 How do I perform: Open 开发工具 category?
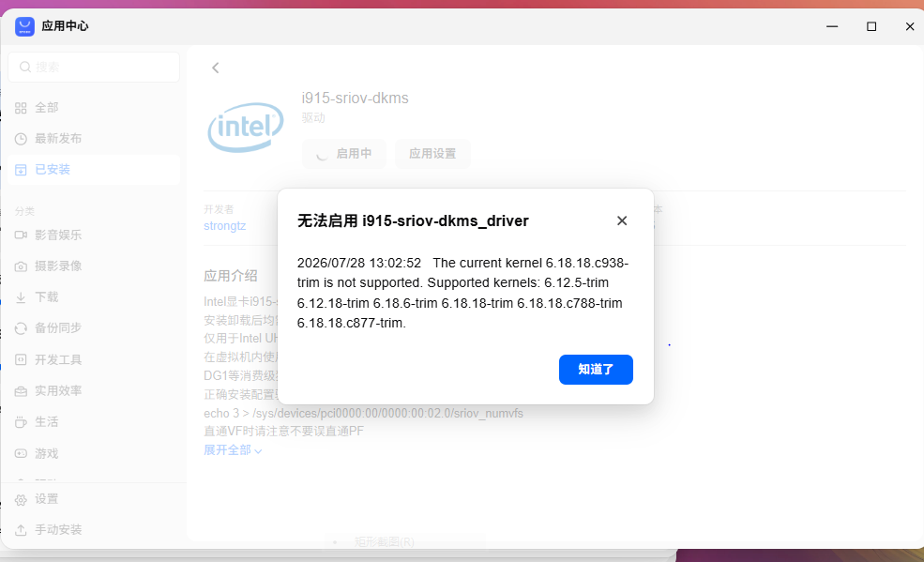[x=94, y=360]
